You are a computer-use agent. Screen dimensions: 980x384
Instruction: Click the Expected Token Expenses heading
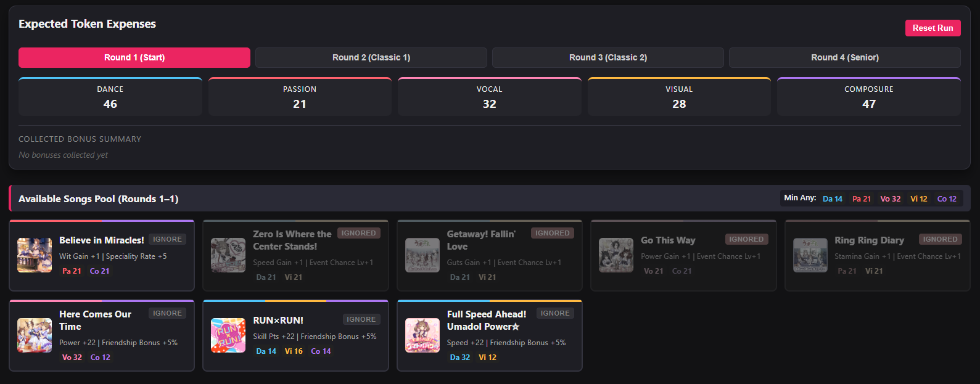pyautogui.click(x=87, y=24)
